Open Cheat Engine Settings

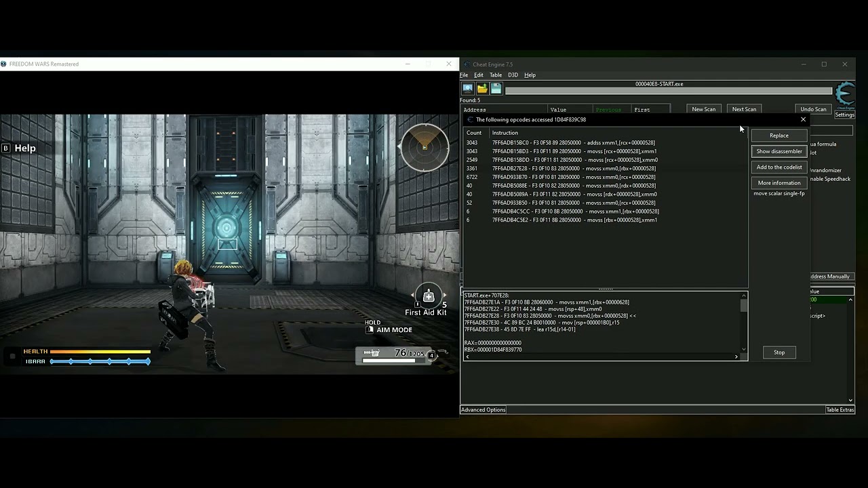click(x=845, y=115)
